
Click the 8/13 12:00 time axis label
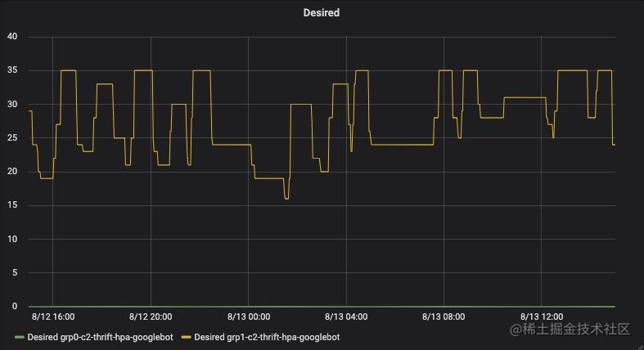(x=542, y=316)
